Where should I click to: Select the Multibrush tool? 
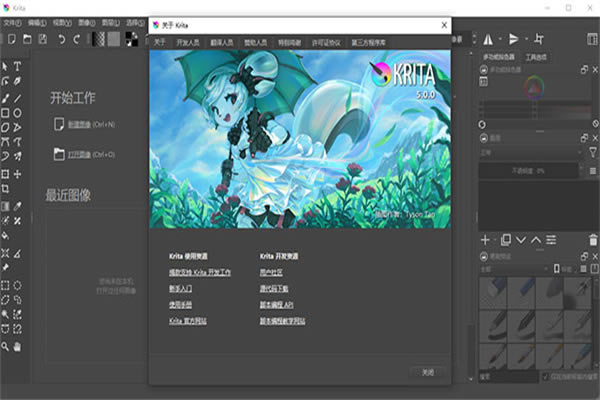click(17, 156)
